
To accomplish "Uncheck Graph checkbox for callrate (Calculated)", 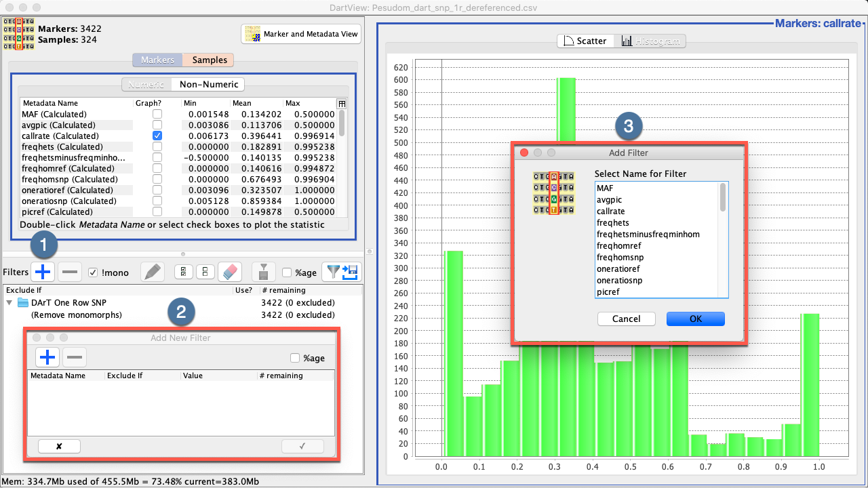I will (x=157, y=136).
